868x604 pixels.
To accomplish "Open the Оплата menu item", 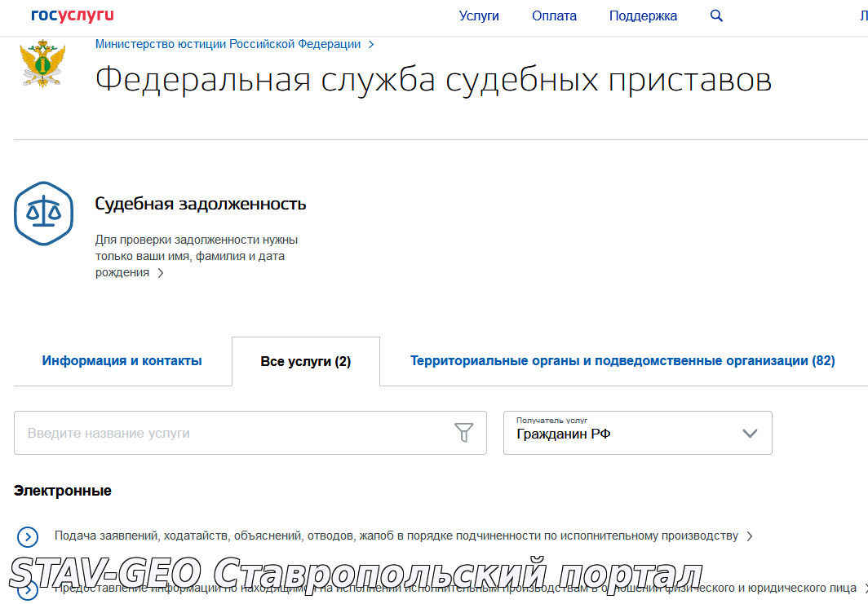I will tap(554, 16).
